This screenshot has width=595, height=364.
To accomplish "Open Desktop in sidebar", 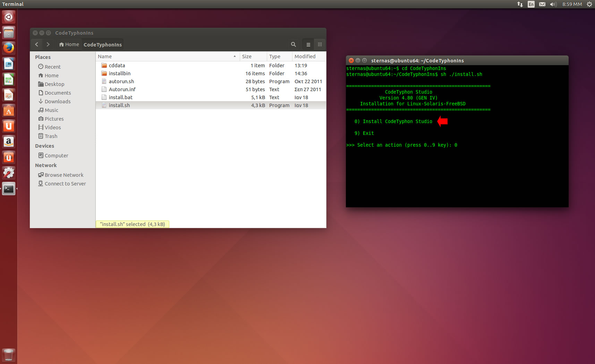I will point(51,84).
